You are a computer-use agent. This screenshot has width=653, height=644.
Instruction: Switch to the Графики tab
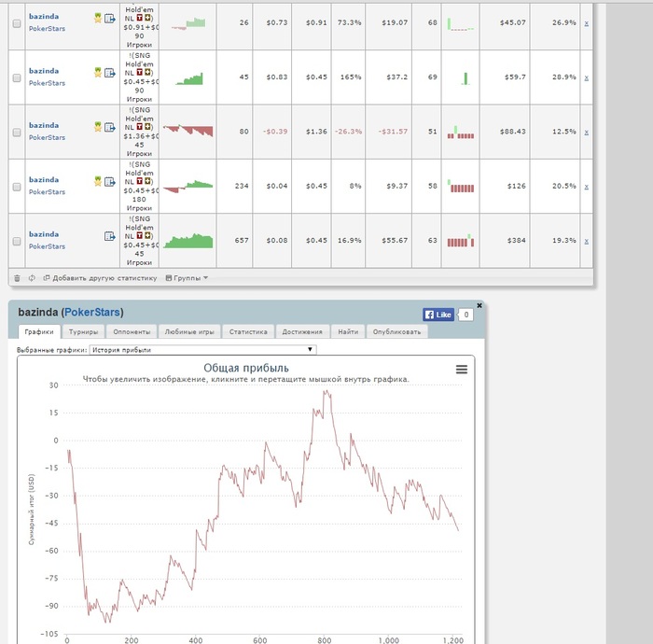pyautogui.click(x=39, y=331)
